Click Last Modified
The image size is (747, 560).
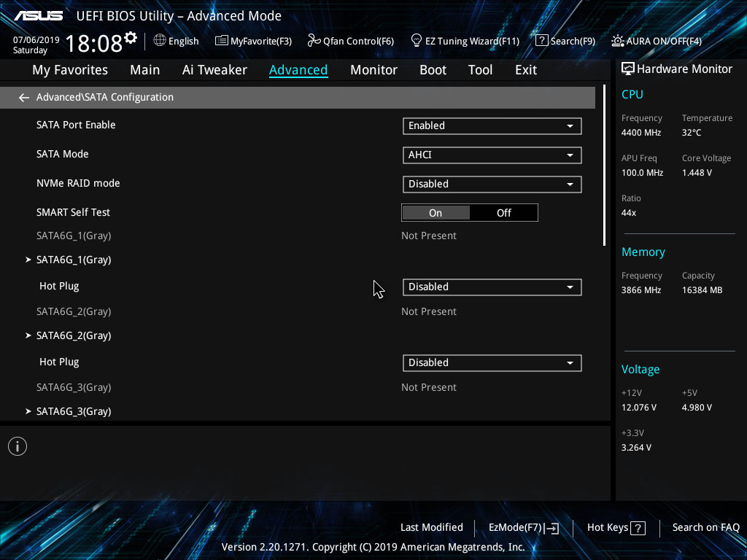pos(432,528)
